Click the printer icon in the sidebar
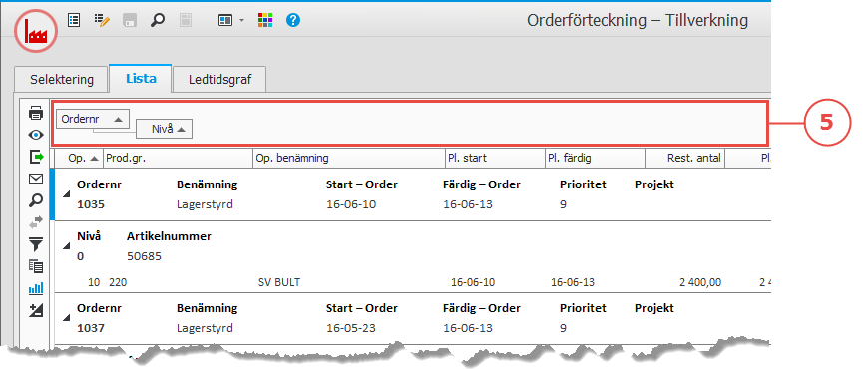The height and width of the screenshot is (369, 868). coord(36,113)
